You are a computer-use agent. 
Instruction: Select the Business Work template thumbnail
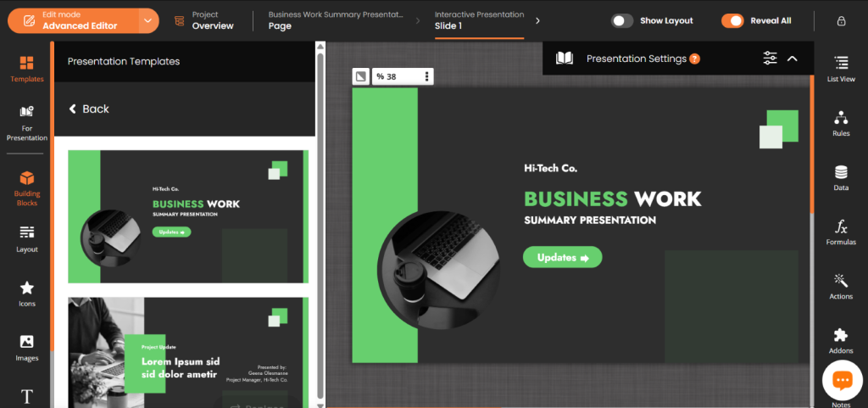coord(188,216)
